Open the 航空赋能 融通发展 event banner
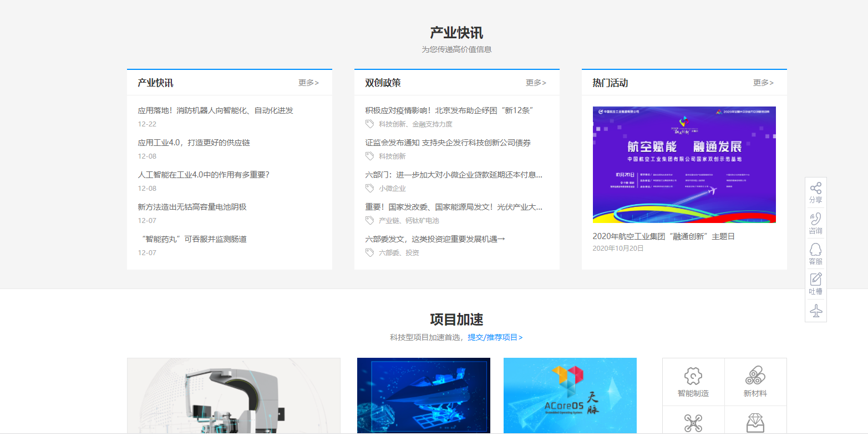Viewport: 868px width, 436px height. click(684, 165)
